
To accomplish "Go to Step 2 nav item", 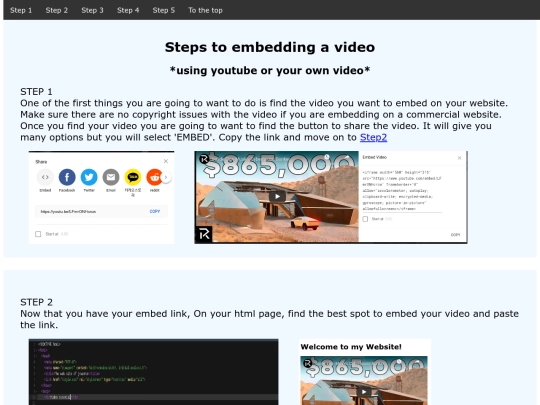I will pos(57,10).
